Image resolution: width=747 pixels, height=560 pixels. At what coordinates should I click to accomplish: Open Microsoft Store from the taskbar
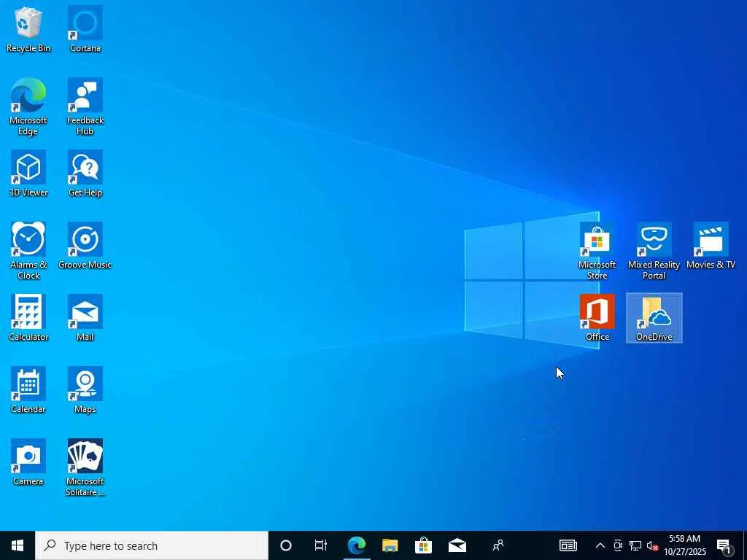[x=423, y=545]
